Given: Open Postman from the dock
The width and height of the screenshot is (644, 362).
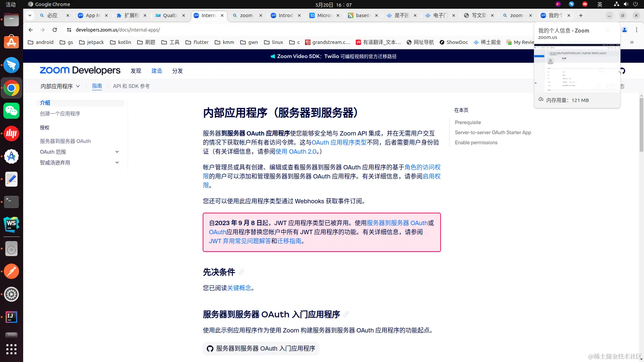Looking at the screenshot, I should pyautogui.click(x=11, y=271).
